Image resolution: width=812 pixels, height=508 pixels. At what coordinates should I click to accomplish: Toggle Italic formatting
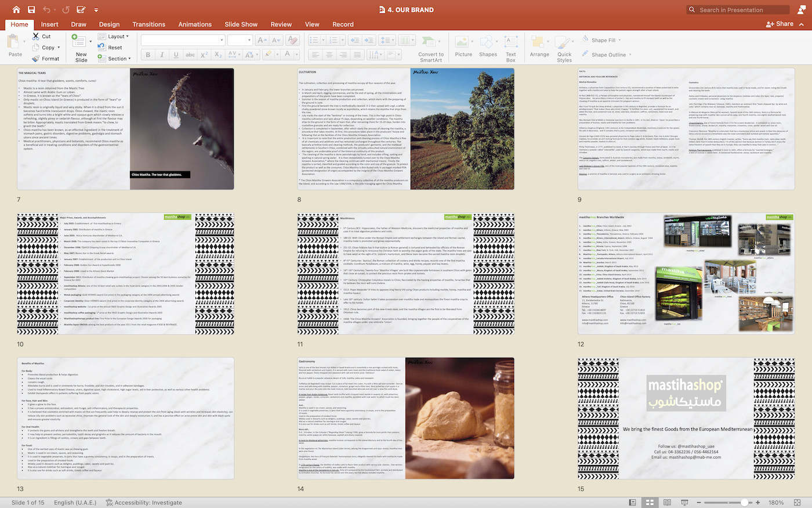click(162, 55)
